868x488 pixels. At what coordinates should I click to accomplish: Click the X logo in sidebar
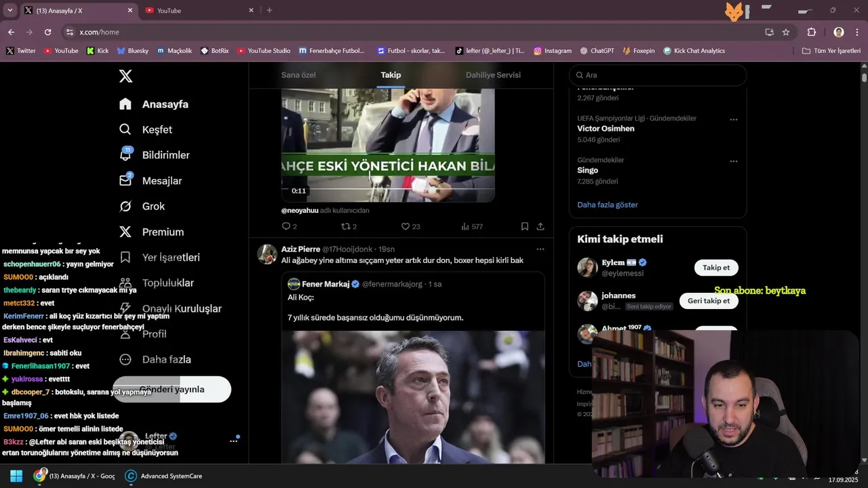click(125, 76)
